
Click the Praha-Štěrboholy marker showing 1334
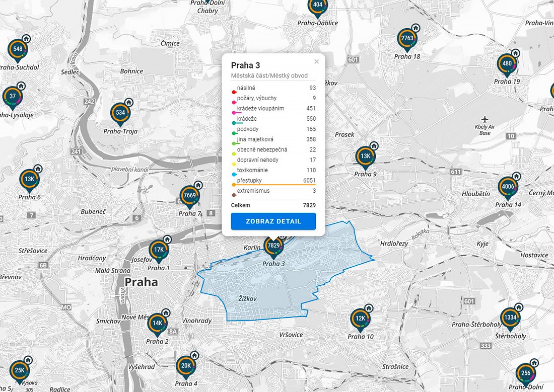pos(510,318)
